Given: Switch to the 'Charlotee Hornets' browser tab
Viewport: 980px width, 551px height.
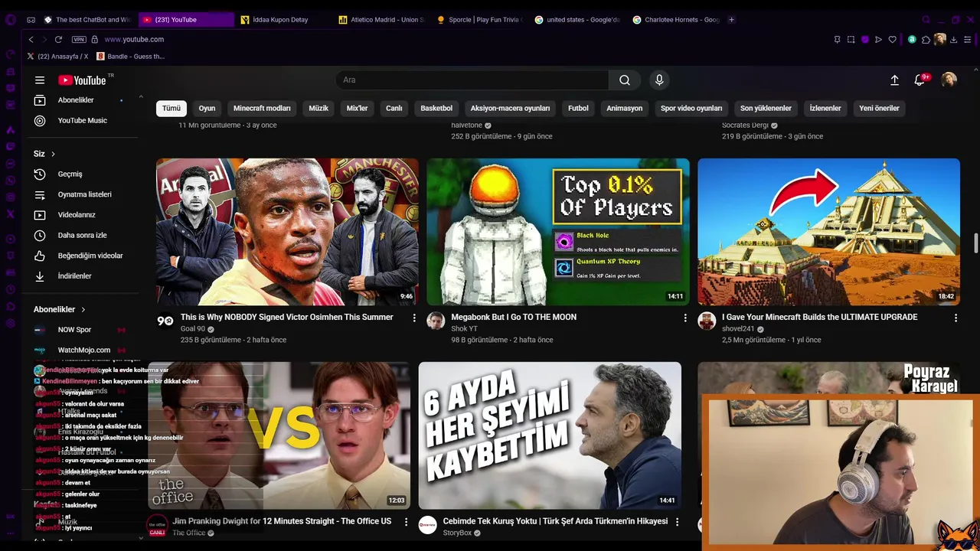Looking at the screenshot, I should pos(675,20).
